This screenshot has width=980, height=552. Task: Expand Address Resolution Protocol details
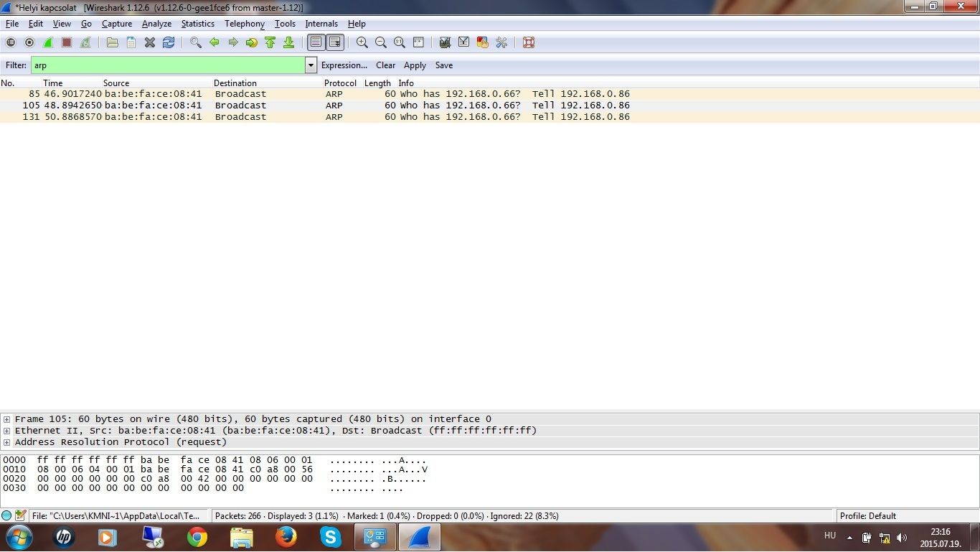pos(6,442)
